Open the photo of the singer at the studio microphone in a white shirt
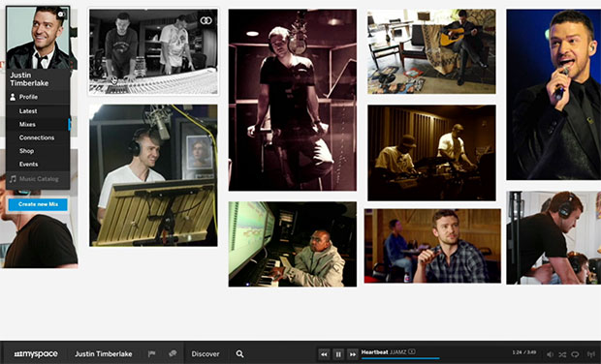601x364 pixels. click(153, 175)
